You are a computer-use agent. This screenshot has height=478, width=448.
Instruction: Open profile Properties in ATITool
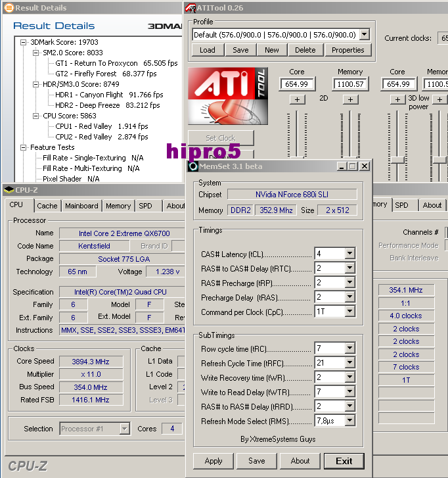pyautogui.click(x=348, y=50)
